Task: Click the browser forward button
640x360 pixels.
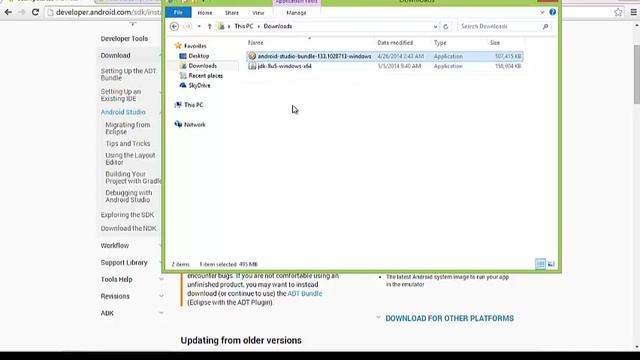Action: (22, 12)
